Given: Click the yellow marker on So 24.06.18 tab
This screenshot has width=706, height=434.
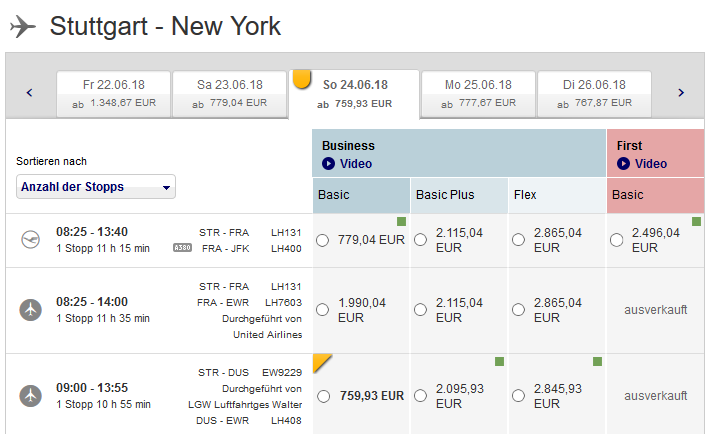Looking at the screenshot, I should pyautogui.click(x=302, y=79).
